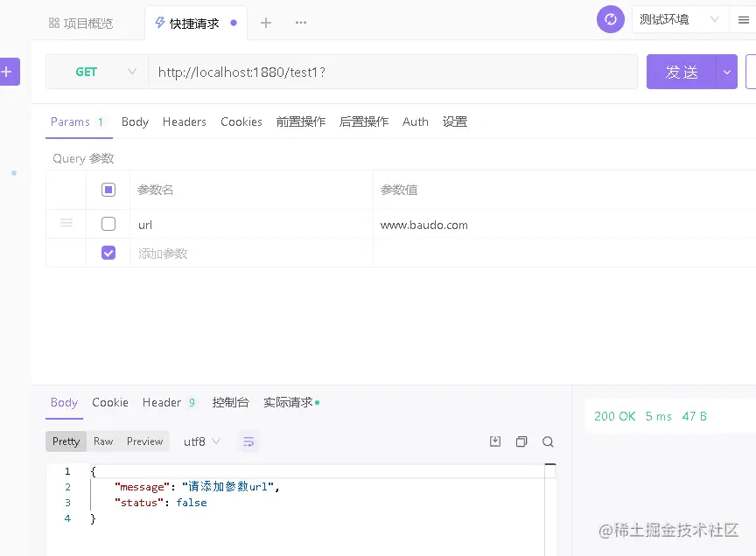Click drag handle icon of url row
Screen dimensions: 756x556
pyautogui.click(x=66, y=223)
